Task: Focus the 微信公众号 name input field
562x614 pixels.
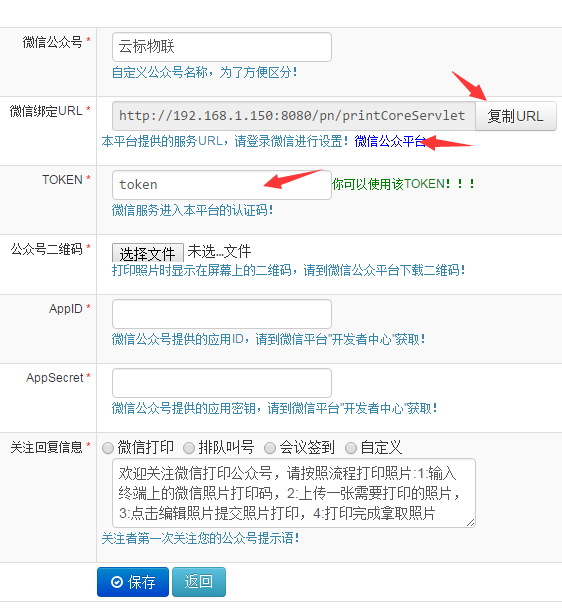Action: tap(222, 47)
